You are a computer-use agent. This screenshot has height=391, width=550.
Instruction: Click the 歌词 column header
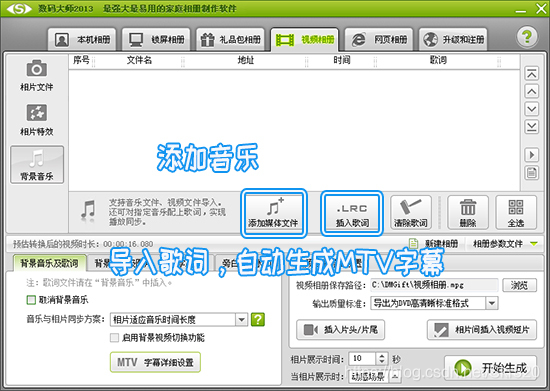438,60
